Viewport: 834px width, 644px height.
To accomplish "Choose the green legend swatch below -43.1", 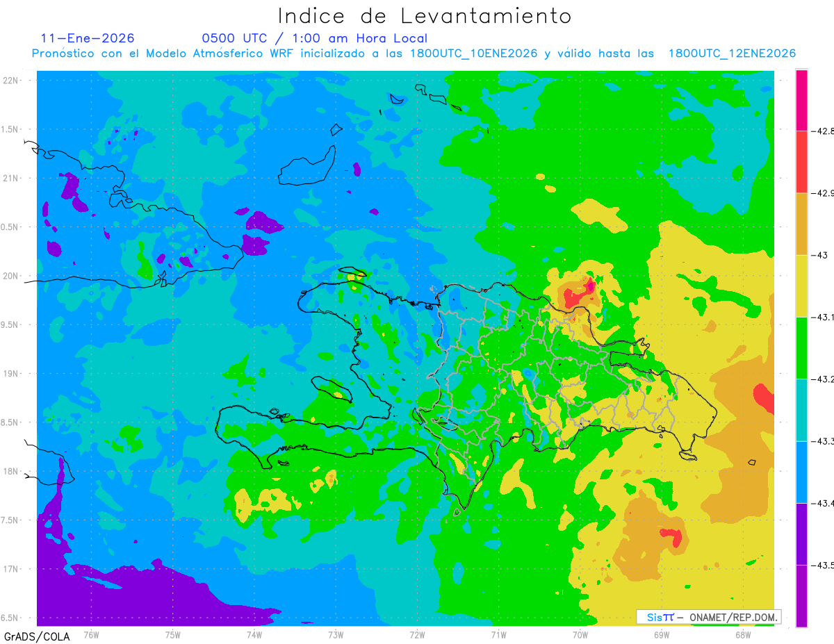I will (801, 347).
